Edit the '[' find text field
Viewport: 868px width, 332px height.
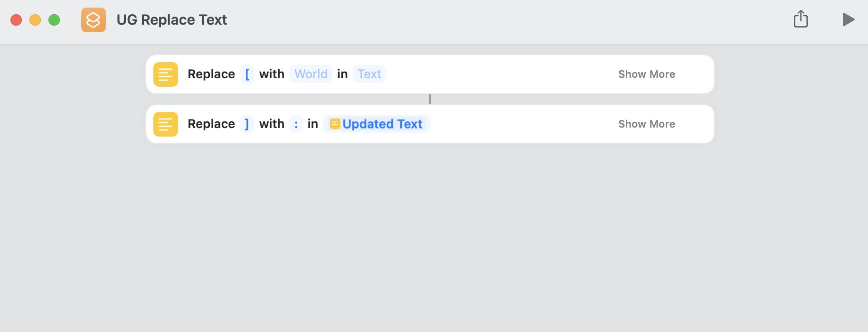pyautogui.click(x=247, y=74)
